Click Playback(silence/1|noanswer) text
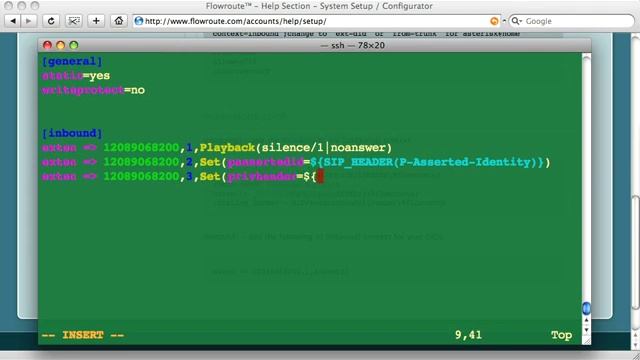 click(x=296, y=147)
